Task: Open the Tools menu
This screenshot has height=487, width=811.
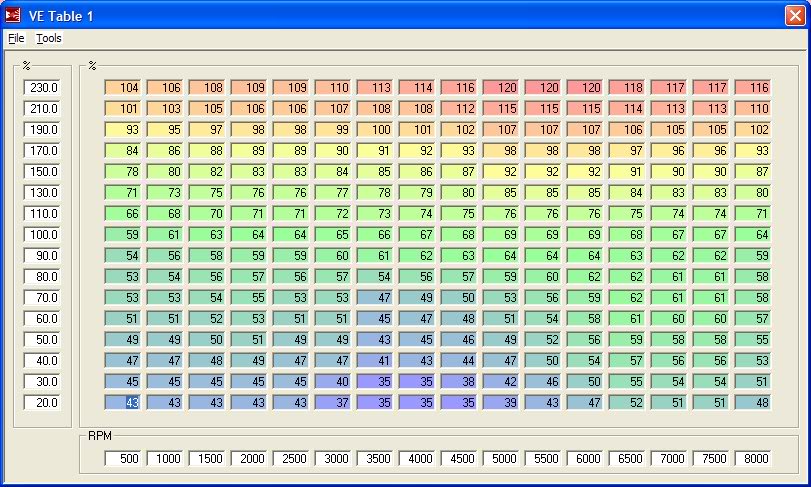Action: [x=49, y=38]
